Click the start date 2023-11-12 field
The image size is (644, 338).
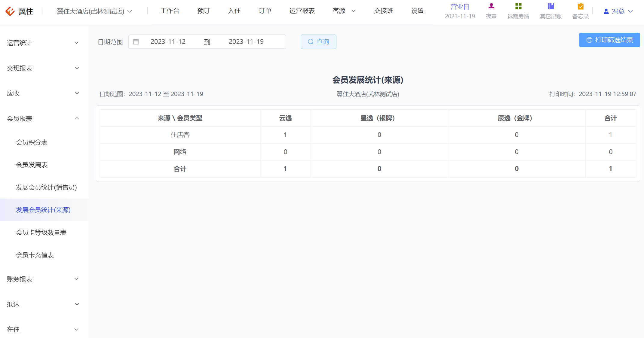click(x=168, y=42)
